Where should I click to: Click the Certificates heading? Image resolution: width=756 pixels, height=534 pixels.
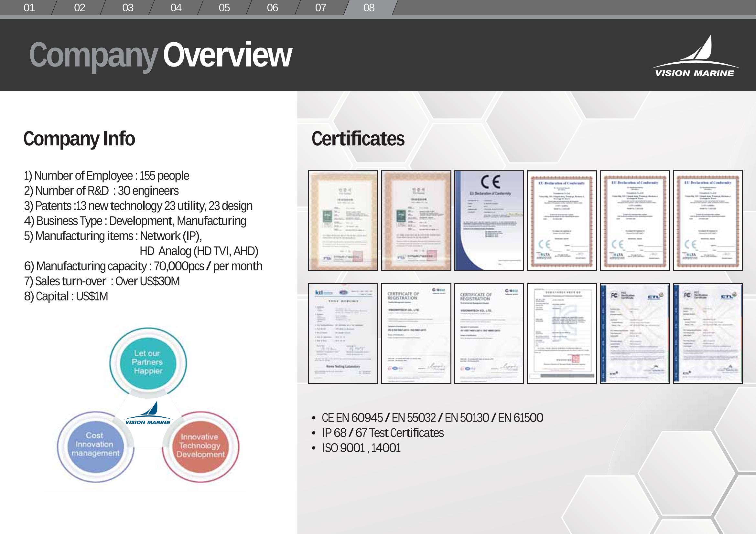(358, 139)
